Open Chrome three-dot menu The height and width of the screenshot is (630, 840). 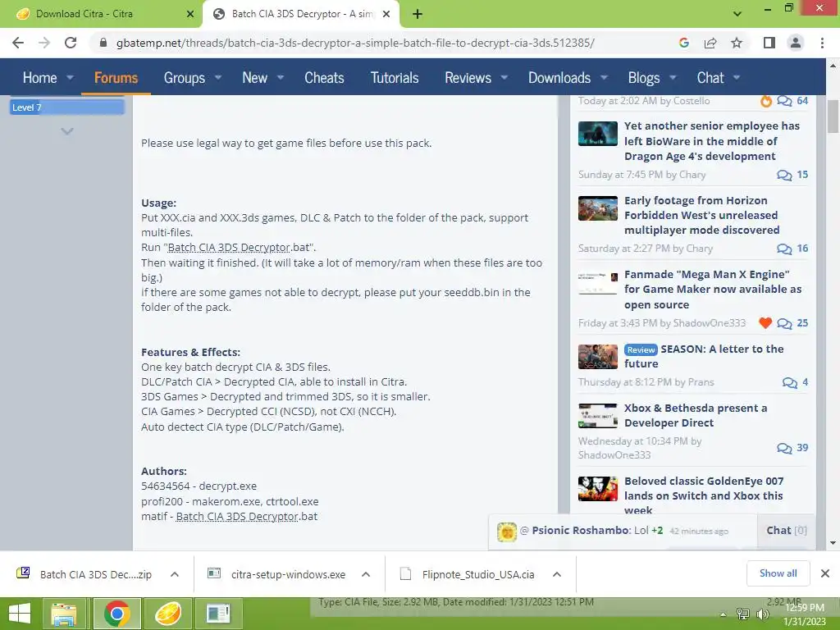822,43
